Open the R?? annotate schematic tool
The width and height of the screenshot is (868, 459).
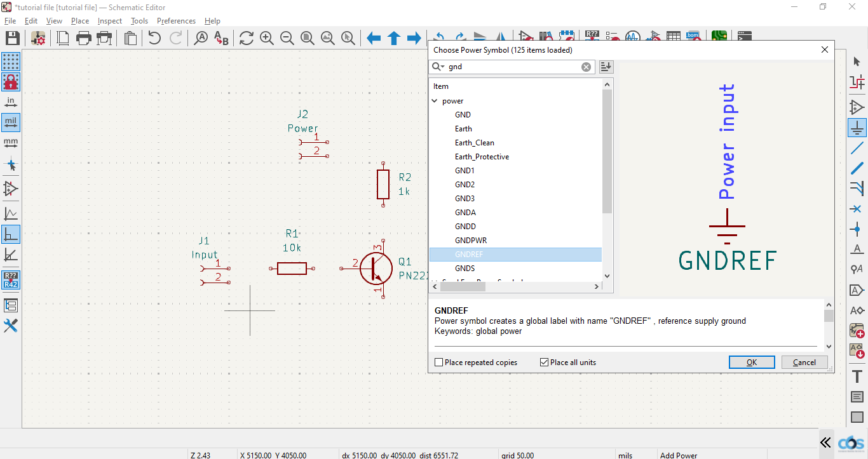pos(592,37)
